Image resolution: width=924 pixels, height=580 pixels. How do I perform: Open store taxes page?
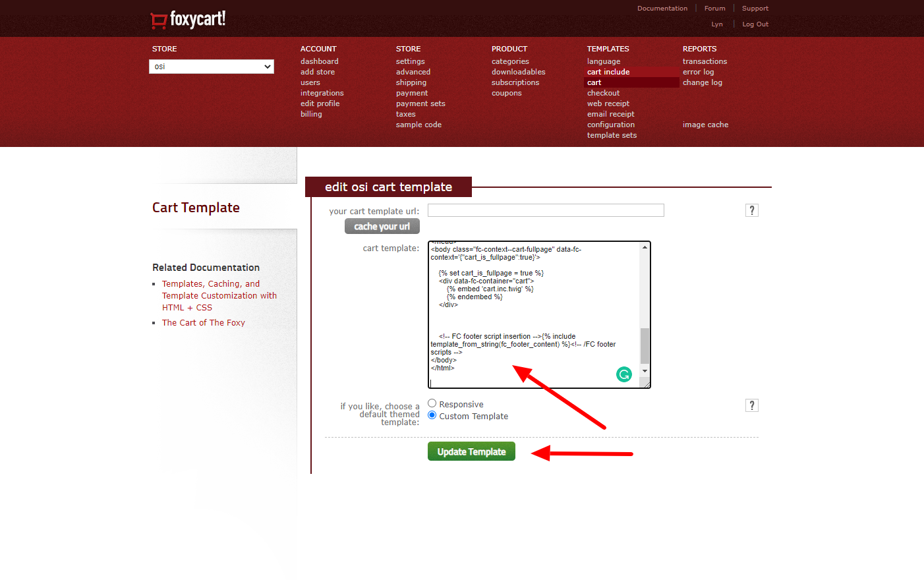(x=406, y=114)
